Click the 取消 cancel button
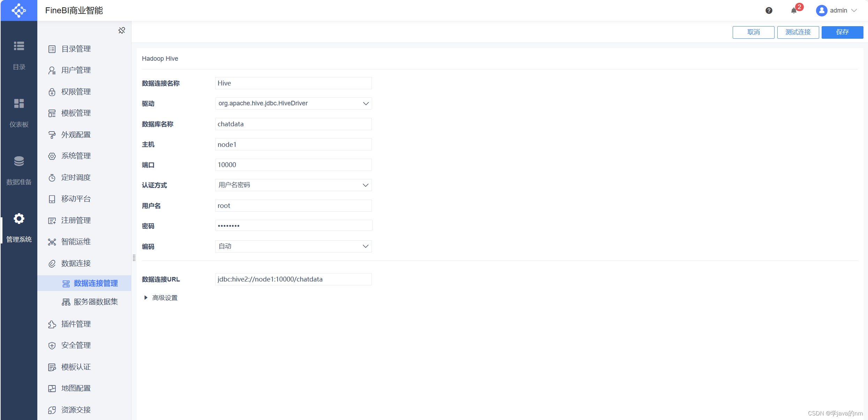This screenshot has height=420, width=868. pos(754,32)
